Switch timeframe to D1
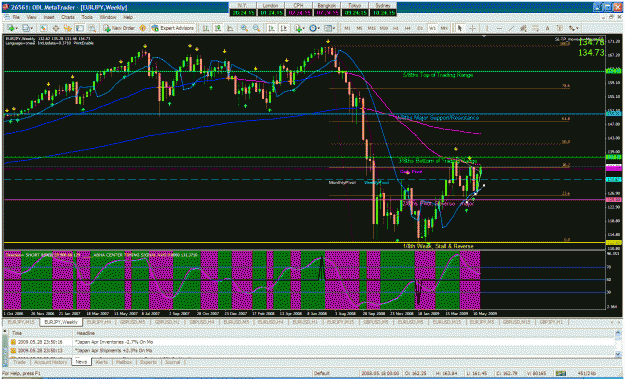Viewport: 625px width, 379px height. click(x=420, y=28)
